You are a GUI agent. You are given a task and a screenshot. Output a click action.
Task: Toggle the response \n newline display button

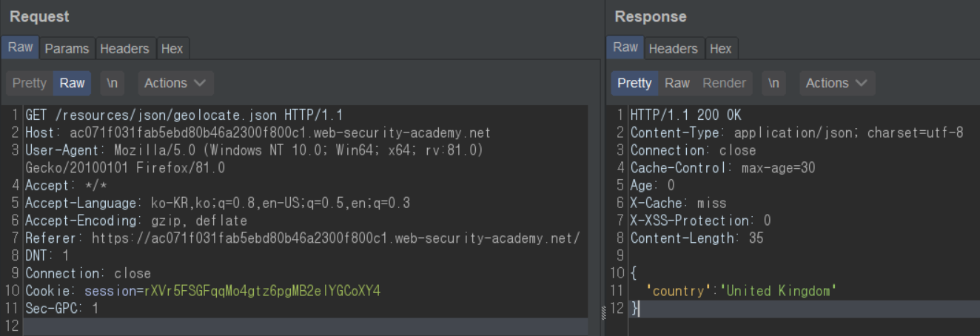(773, 83)
